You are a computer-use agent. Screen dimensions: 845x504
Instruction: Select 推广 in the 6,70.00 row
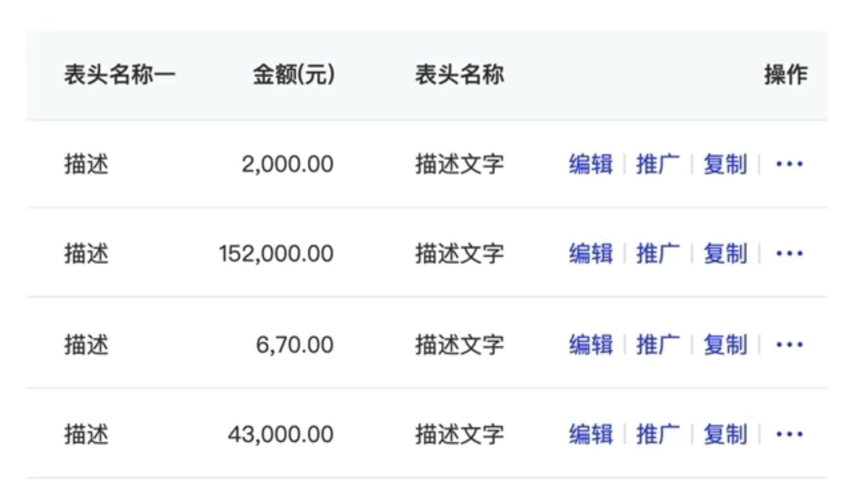(658, 344)
